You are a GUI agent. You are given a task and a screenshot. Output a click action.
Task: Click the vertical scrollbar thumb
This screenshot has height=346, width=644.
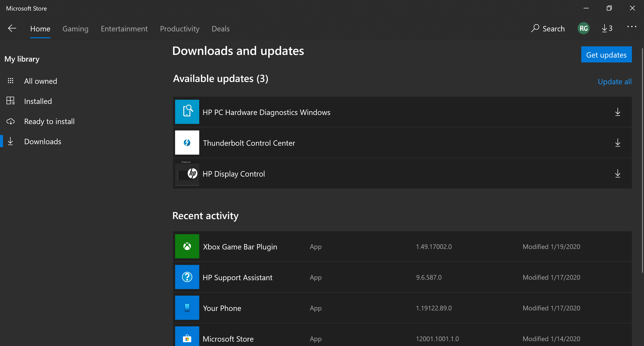click(642, 160)
